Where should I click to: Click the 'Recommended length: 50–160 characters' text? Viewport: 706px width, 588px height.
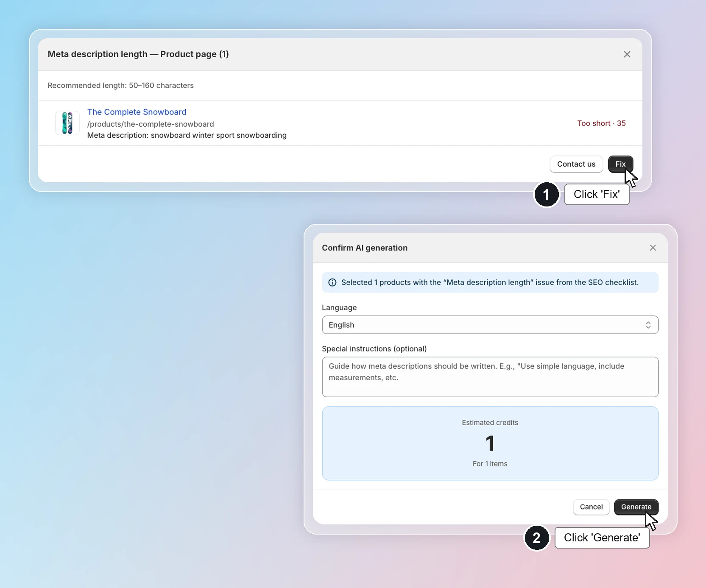point(120,85)
